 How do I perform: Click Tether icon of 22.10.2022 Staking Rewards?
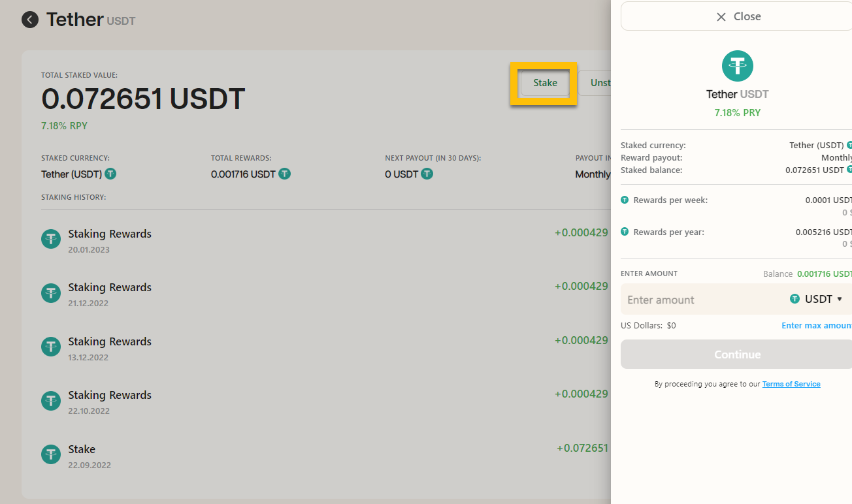point(51,401)
